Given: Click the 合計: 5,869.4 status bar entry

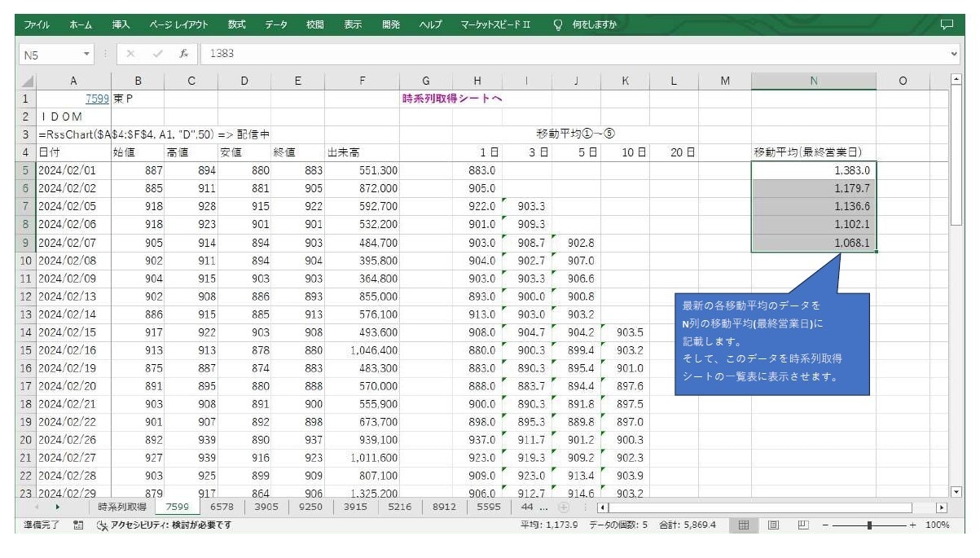Looking at the screenshot, I should pyautogui.click(x=686, y=525).
